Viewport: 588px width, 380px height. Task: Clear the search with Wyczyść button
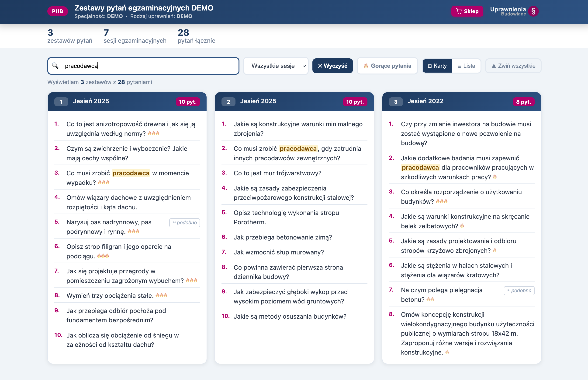point(332,66)
